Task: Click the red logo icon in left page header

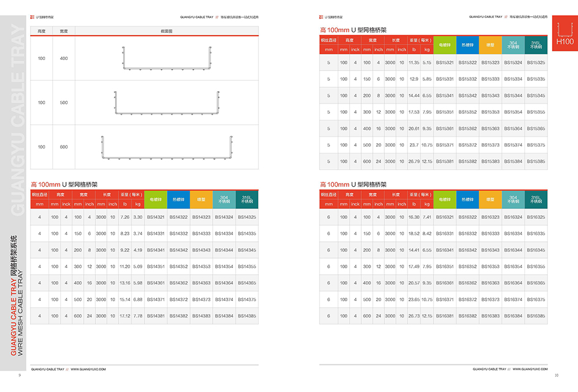Action: click(x=32, y=18)
